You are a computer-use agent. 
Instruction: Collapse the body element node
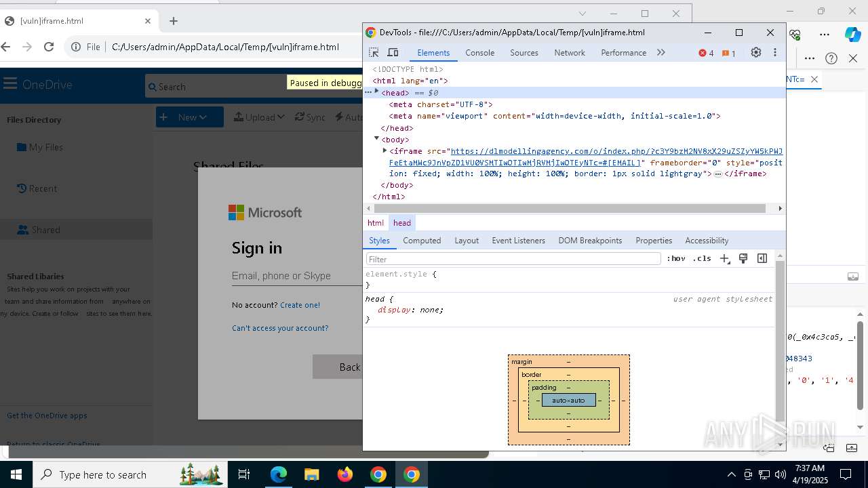click(x=377, y=138)
